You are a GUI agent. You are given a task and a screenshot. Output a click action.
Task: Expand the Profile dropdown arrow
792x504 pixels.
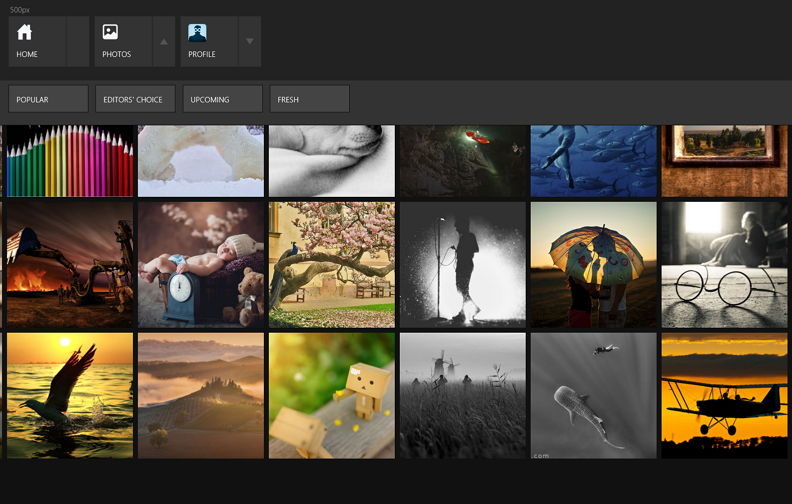(x=250, y=41)
